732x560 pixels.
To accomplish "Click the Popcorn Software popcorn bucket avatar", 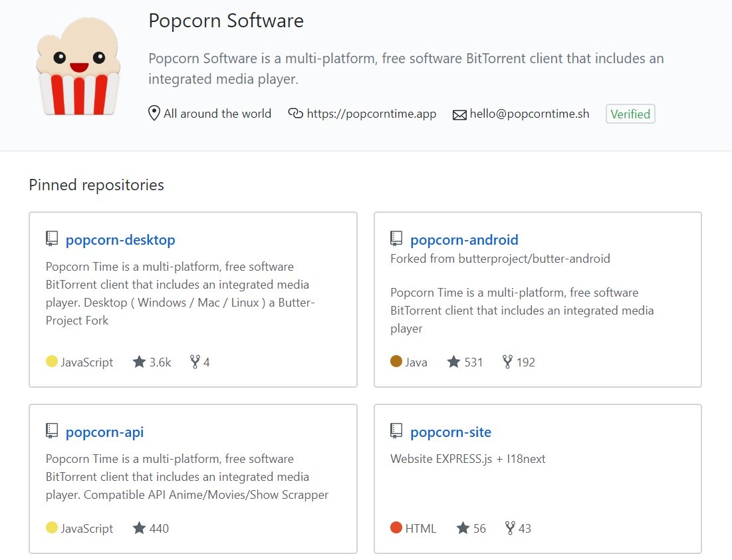I will tap(78, 66).
